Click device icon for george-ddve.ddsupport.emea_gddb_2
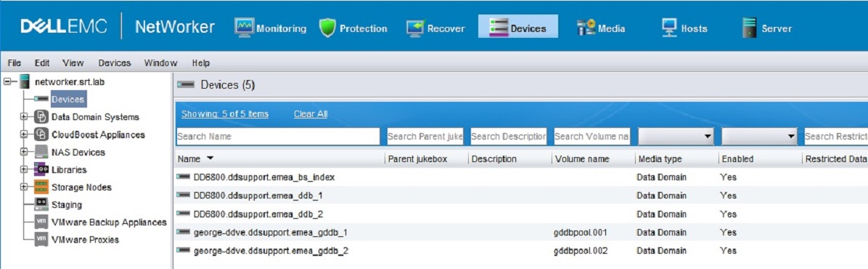The height and width of the screenshot is (269, 868). (183, 251)
